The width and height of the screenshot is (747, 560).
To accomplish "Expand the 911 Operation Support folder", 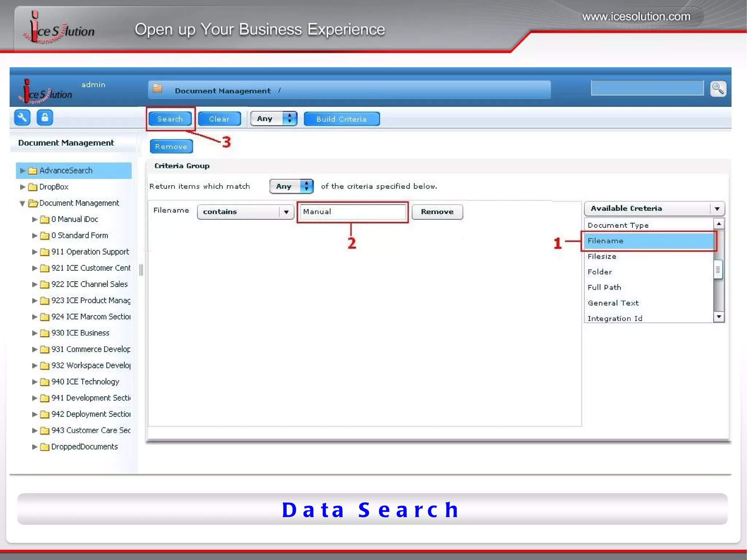I will click(x=35, y=252).
